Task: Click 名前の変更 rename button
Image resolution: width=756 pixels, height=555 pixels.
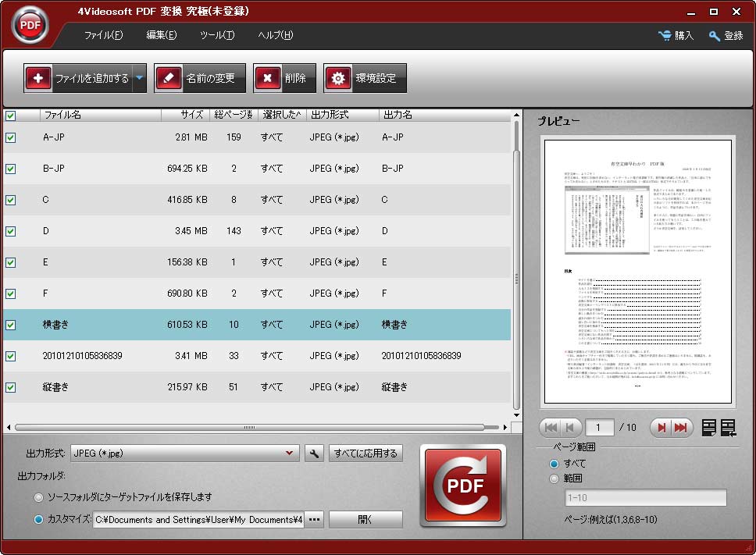Action: point(199,78)
